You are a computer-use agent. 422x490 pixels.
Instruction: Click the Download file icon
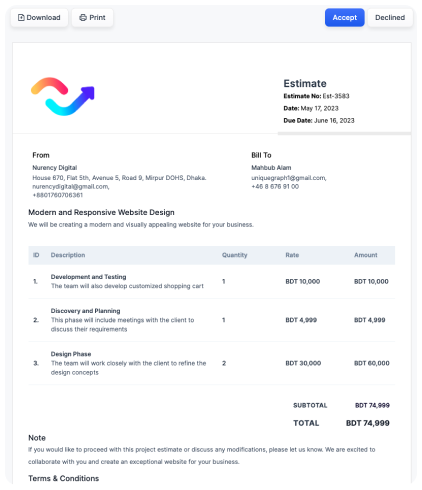point(21,18)
